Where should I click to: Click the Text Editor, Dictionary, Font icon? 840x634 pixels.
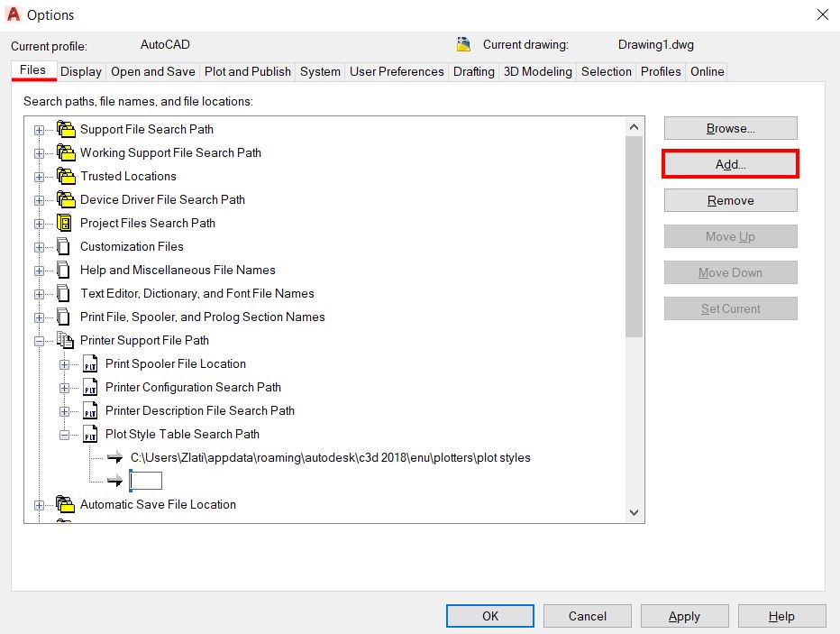[63, 294]
